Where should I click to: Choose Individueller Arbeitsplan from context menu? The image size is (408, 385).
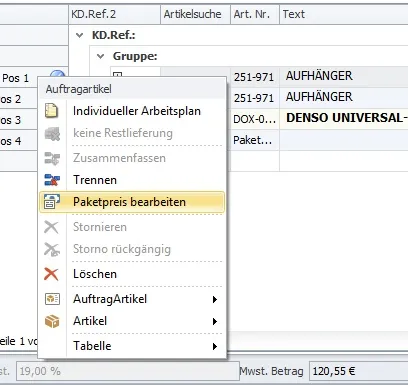(x=132, y=111)
